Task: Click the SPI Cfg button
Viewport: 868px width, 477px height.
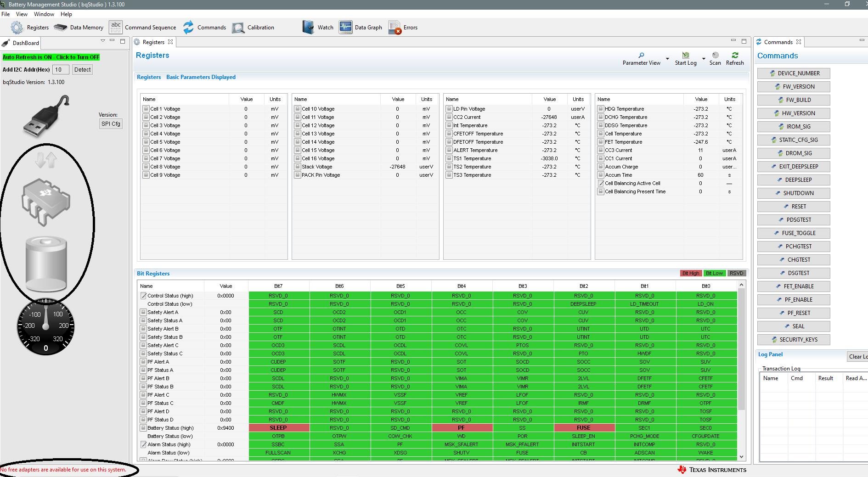Action: [111, 123]
